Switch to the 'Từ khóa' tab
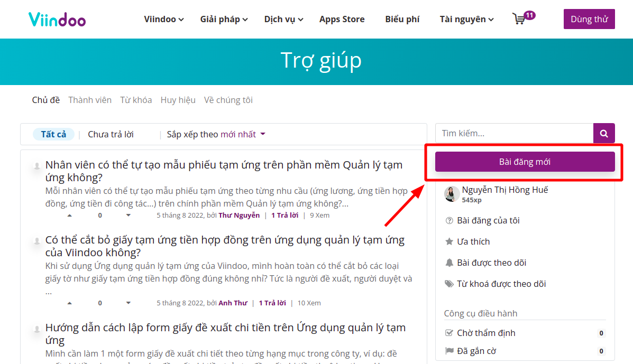Viewport: 633px width, 364px height. [136, 100]
